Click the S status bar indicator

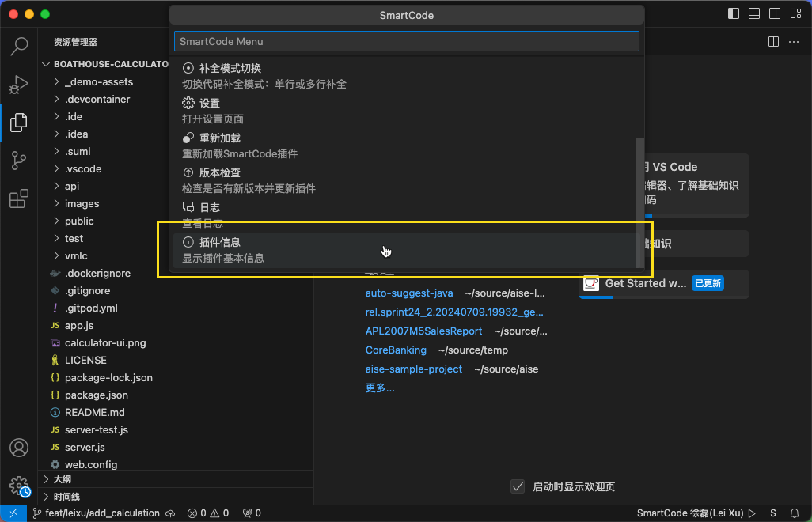click(x=773, y=513)
